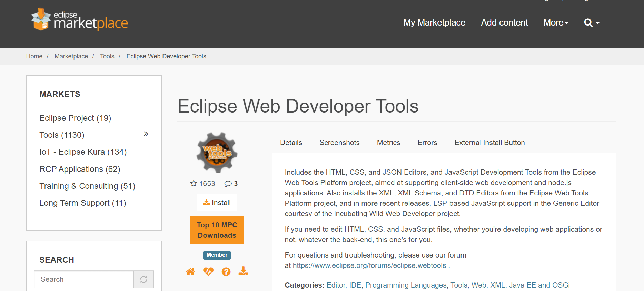Open Tools (1130) market

[62, 135]
